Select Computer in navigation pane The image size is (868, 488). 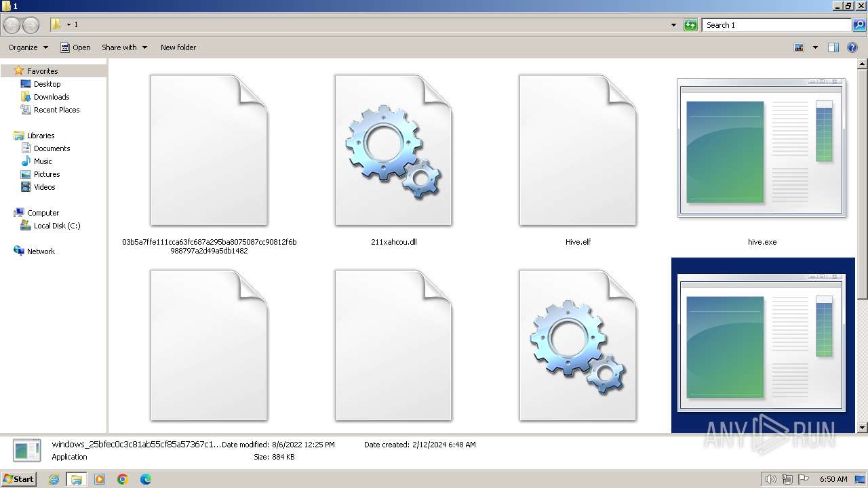click(x=43, y=213)
